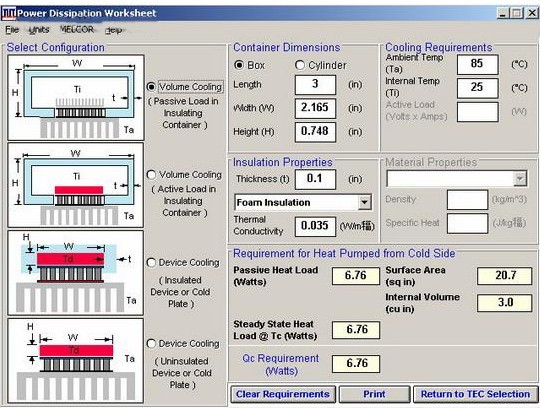
Task: Select Volume Cooling active load radio button
Action: click(151, 175)
